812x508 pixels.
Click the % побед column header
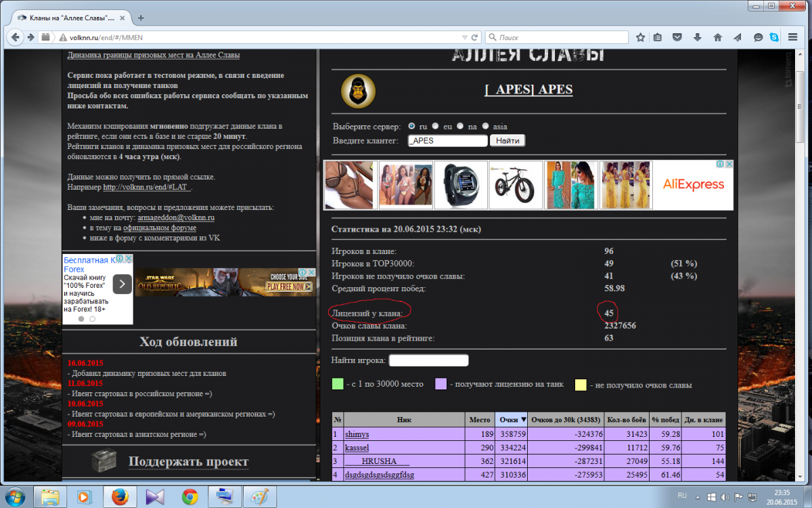point(664,420)
